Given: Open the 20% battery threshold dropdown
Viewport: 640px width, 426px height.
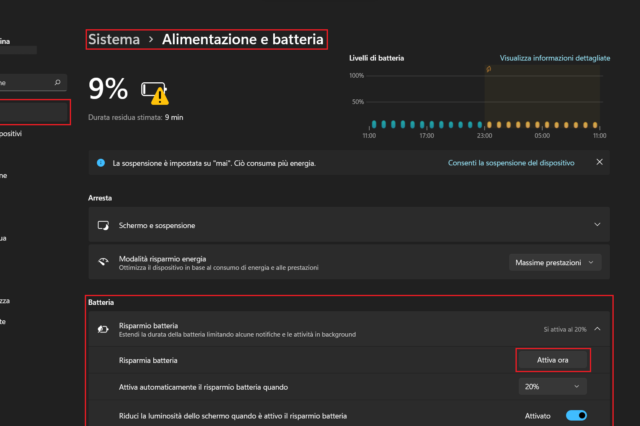Looking at the screenshot, I should coord(552,386).
